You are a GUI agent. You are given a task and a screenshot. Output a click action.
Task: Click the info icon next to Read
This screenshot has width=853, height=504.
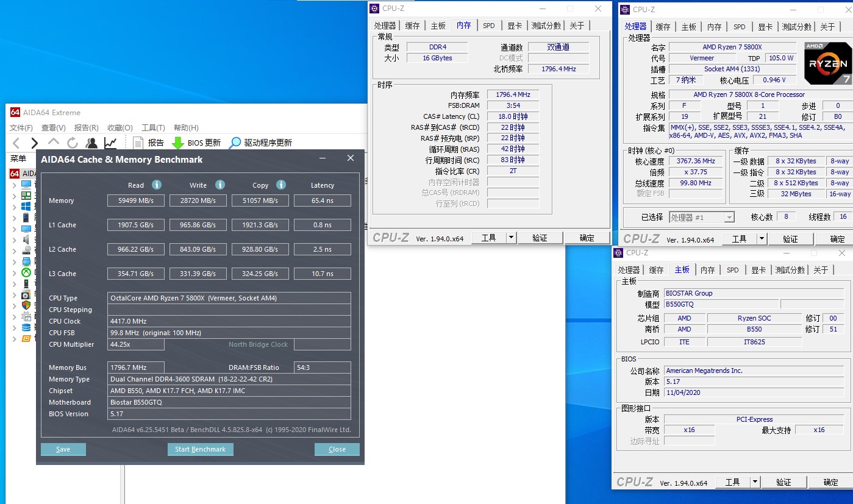(x=157, y=185)
